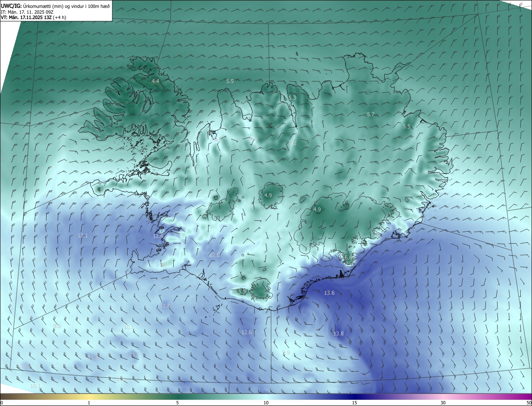Click the 5.3 value label in north Iceland

[x=292, y=98]
